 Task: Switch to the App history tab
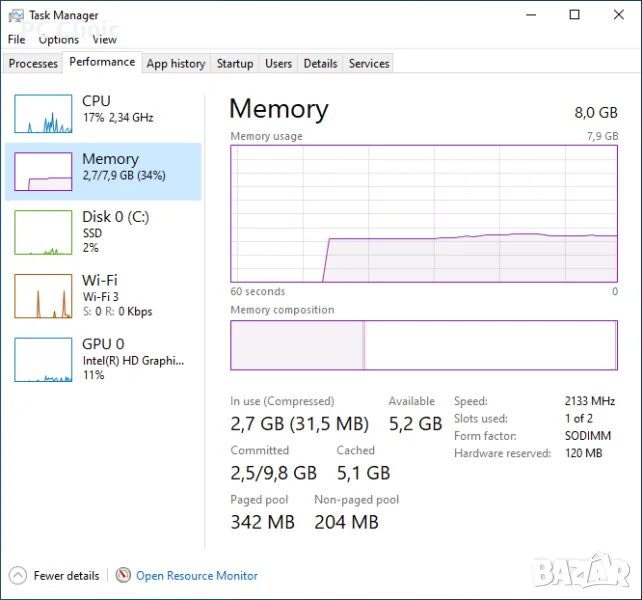tap(175, 63)
